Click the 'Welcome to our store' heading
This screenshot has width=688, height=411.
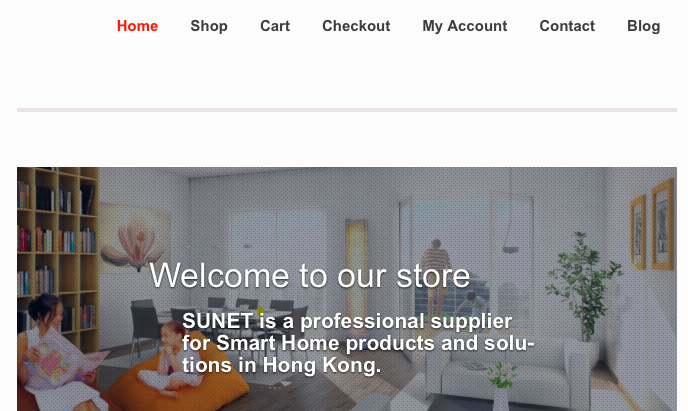coord(310,275)
